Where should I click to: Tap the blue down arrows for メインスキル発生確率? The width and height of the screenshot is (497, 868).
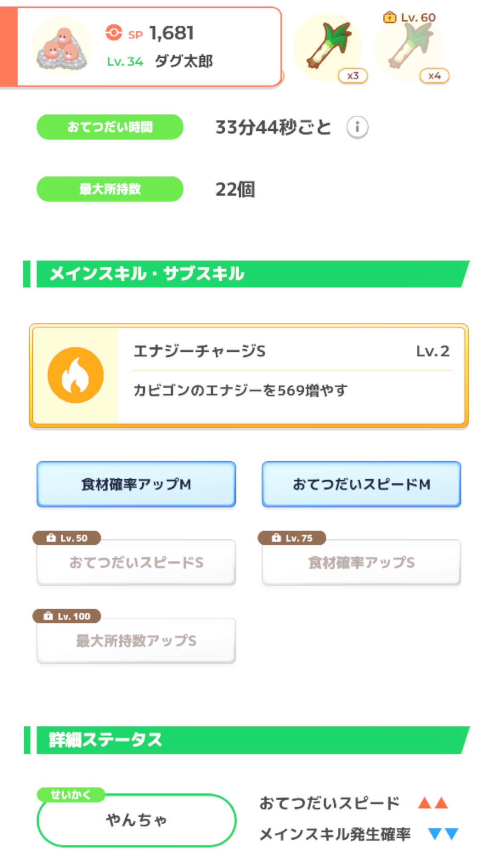point(443,834)
